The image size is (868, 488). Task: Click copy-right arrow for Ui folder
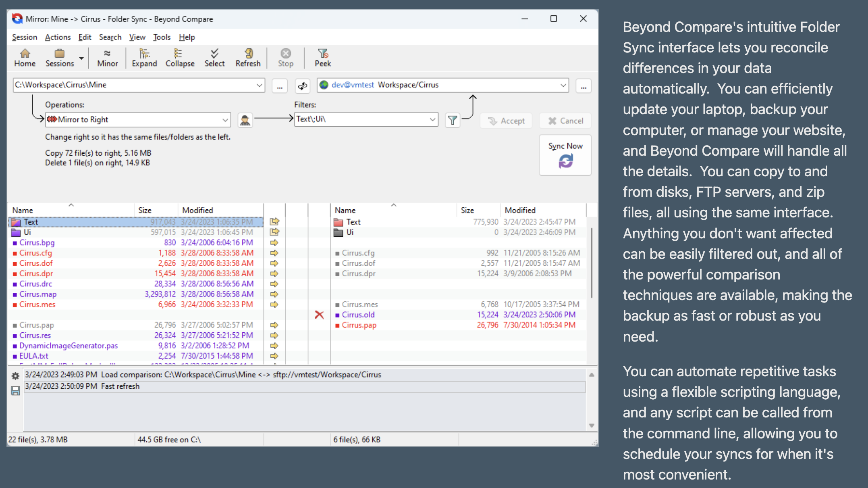click(274, 232)
